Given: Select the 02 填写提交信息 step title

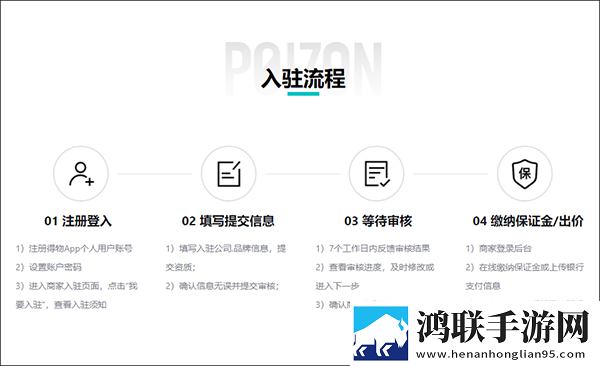Looking at the screenshot, I should coord(228,221).
